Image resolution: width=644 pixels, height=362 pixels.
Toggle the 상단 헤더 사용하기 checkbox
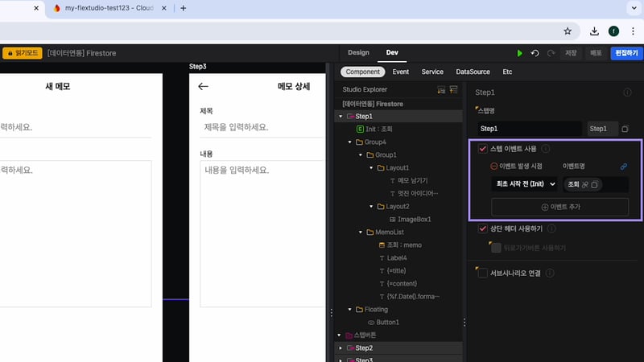(x=483, y=229)
